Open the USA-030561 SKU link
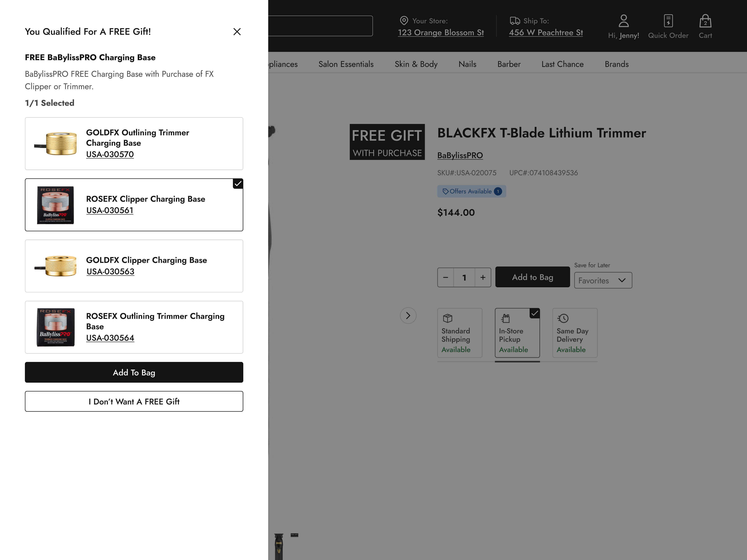Viewport: 747px width, 560px height. coord(110,210)
